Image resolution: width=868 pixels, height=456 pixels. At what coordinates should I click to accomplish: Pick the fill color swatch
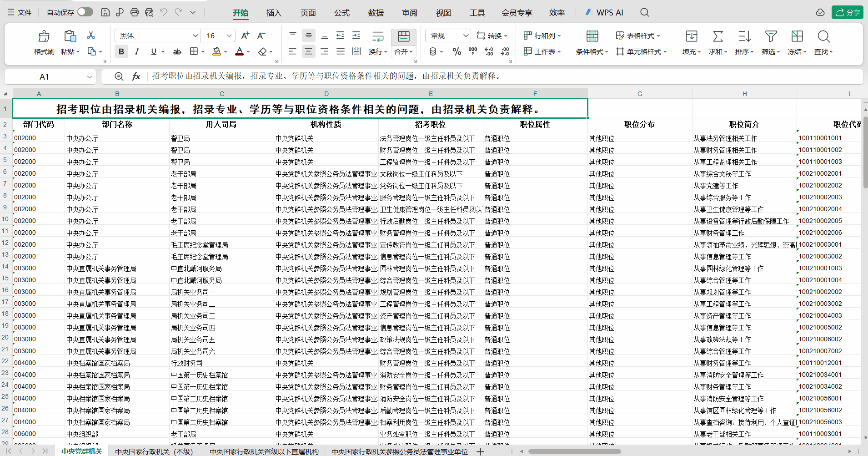click(216, 51)
